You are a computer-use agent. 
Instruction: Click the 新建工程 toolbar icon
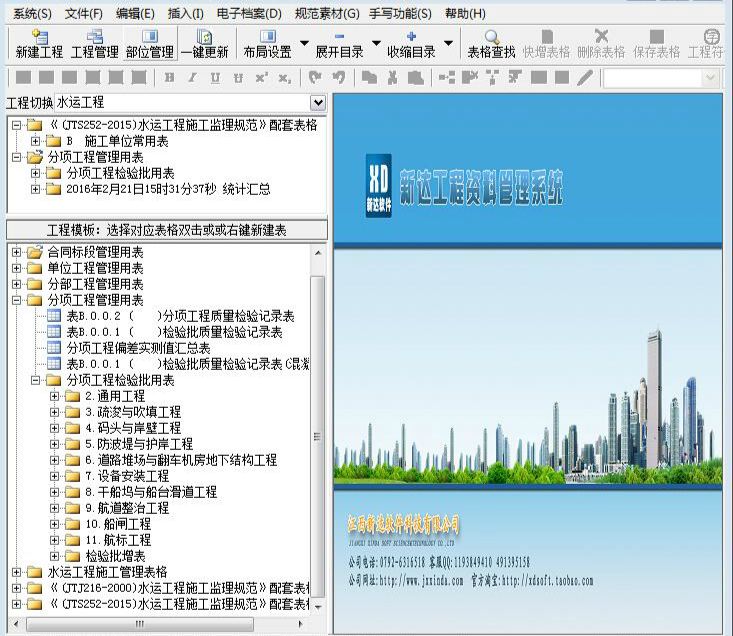39,37
